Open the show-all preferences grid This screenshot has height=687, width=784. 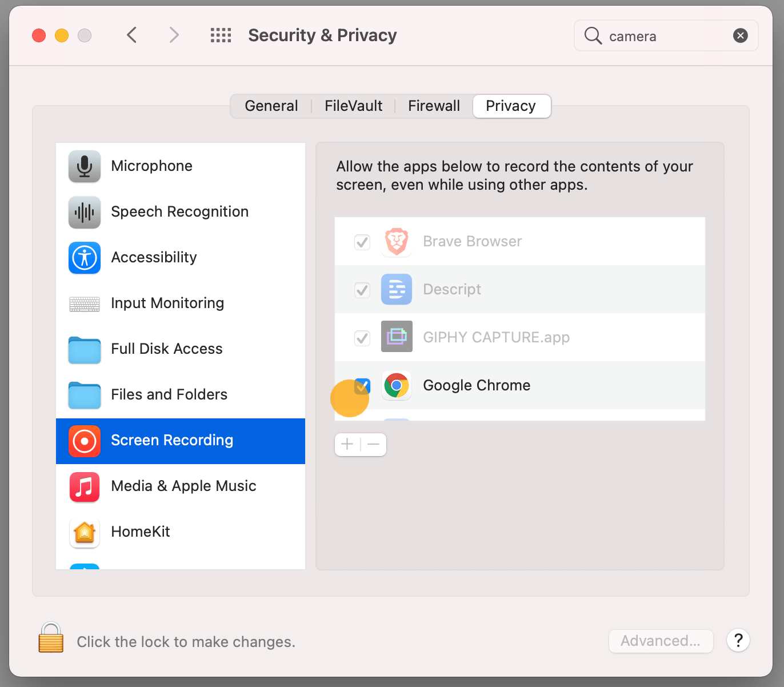(221, 35)
